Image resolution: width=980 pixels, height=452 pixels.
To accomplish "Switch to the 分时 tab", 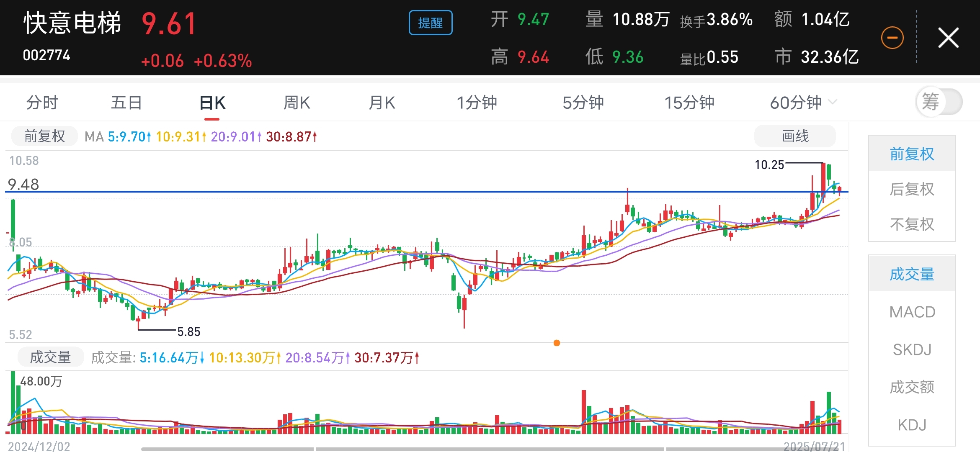I will (42, 103).
